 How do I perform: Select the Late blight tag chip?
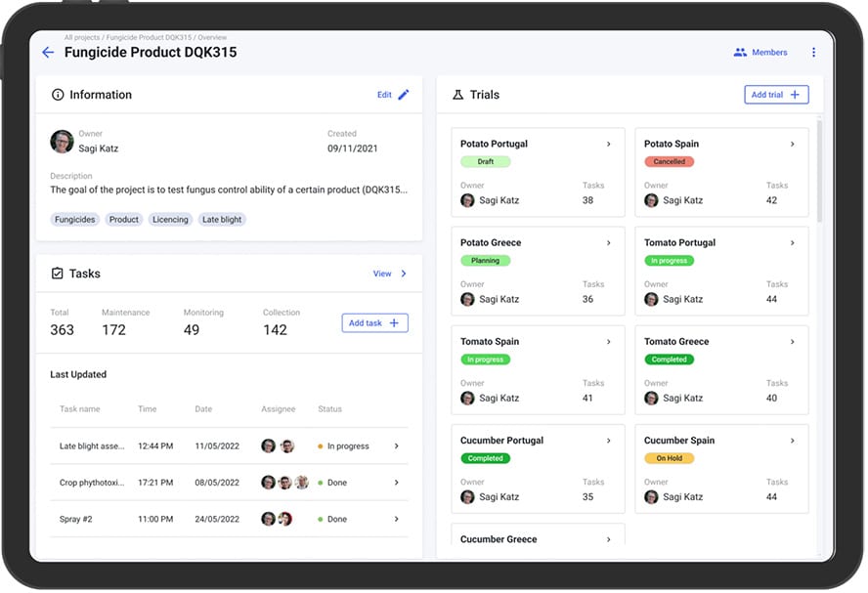222,220
